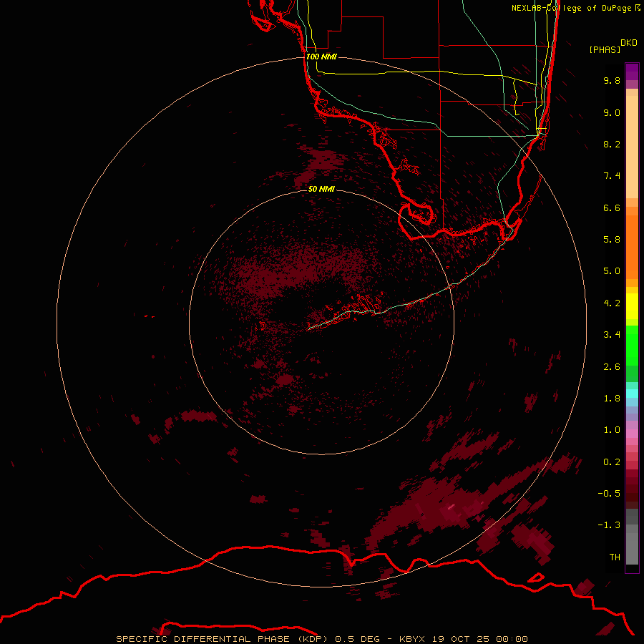Select the -1.3 scale value

point(609,525)
